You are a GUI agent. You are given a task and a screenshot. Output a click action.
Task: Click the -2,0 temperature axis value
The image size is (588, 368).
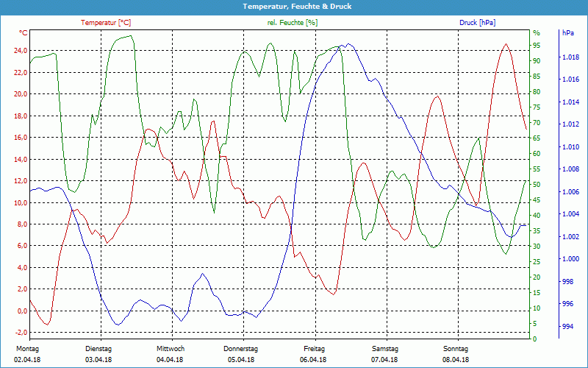coord(21,333)
